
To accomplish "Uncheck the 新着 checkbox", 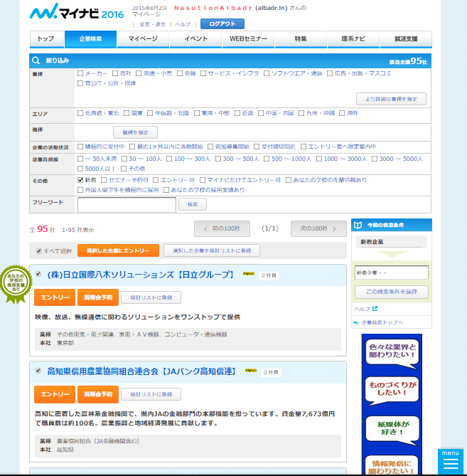I will coord(80,180).
